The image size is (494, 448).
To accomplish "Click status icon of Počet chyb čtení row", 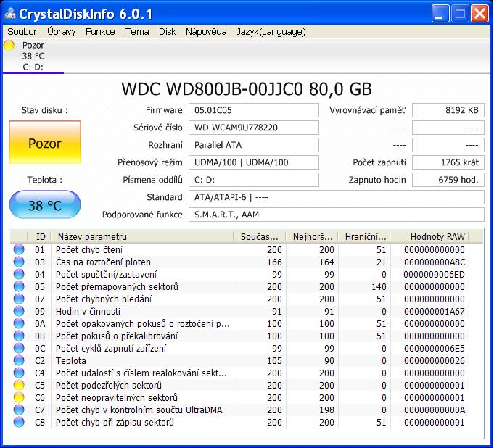I will [x=19, y=249].
